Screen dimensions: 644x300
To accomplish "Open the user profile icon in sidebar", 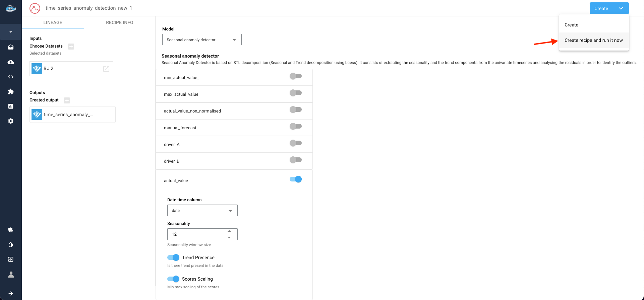I will 11,275.
